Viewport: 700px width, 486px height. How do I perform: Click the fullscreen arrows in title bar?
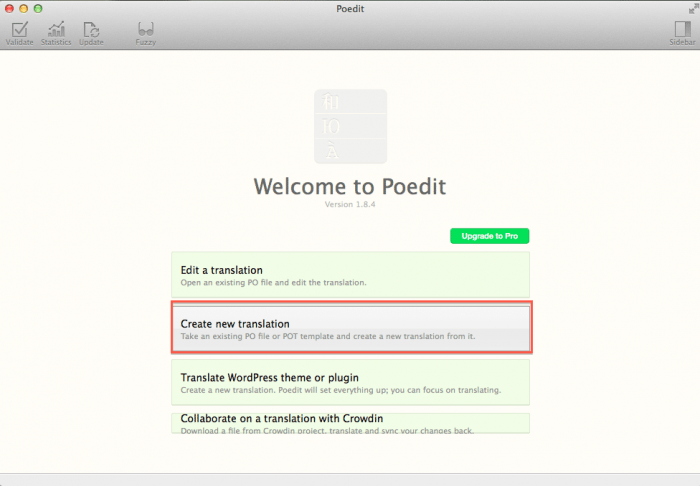[693, 8]
